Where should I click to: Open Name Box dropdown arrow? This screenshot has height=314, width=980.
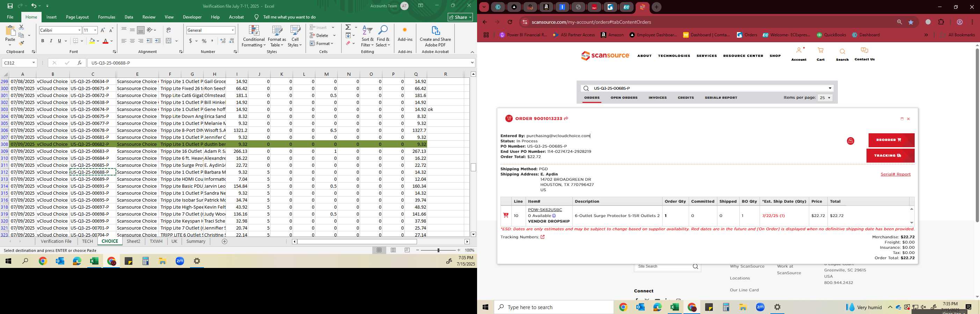tap(34, 63)
